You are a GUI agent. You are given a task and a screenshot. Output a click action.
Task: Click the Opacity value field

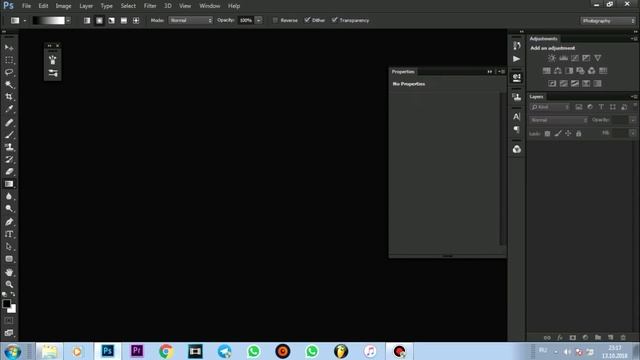[246, 20]
